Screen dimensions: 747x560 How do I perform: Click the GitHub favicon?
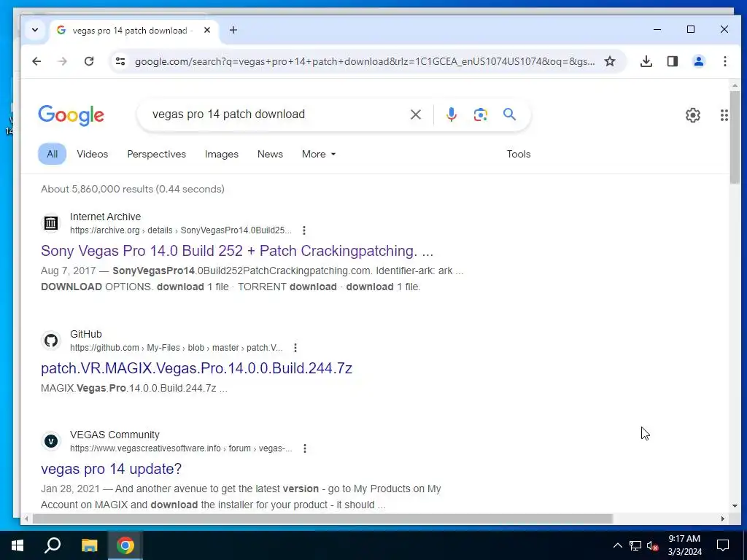click(x=51, y=341)
